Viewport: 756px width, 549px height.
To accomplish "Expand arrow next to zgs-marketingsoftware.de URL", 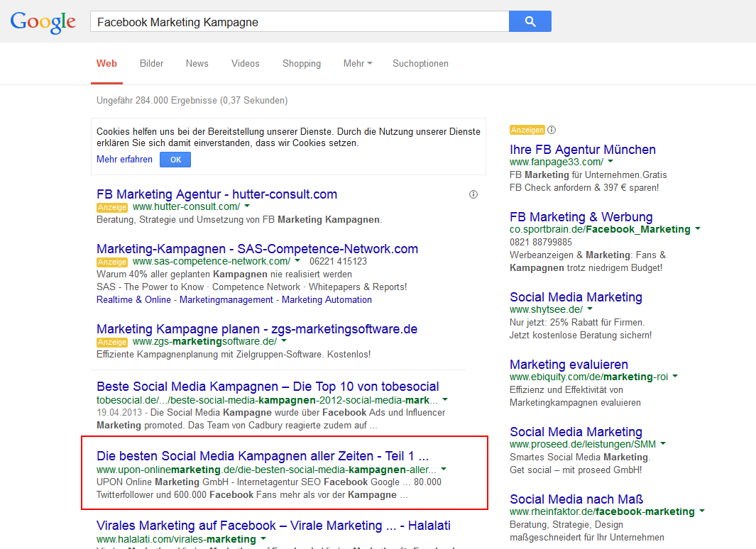I will click(284, 341).
